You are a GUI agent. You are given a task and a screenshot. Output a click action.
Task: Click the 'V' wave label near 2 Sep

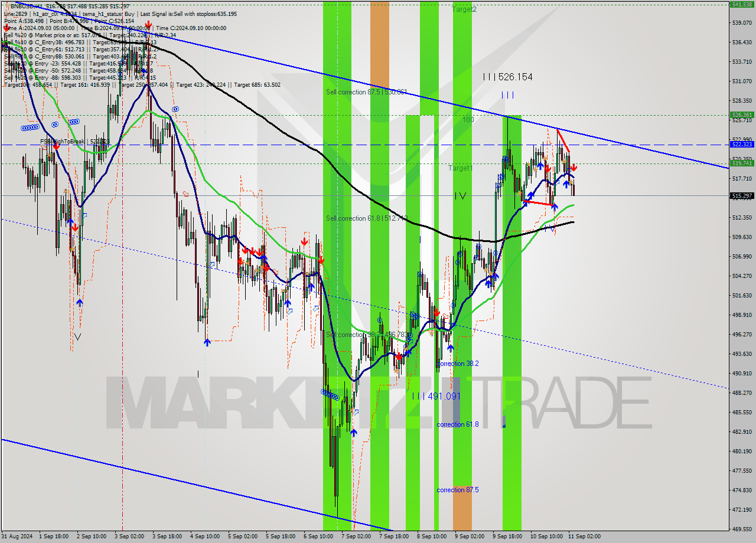(x=77, y=336)
